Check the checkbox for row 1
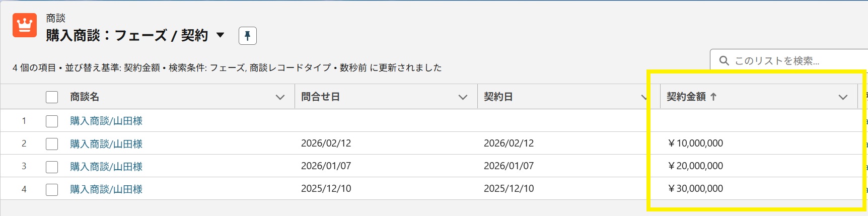Screen dimensions: 868x216 pyautogui.click(x=52, y=121)
